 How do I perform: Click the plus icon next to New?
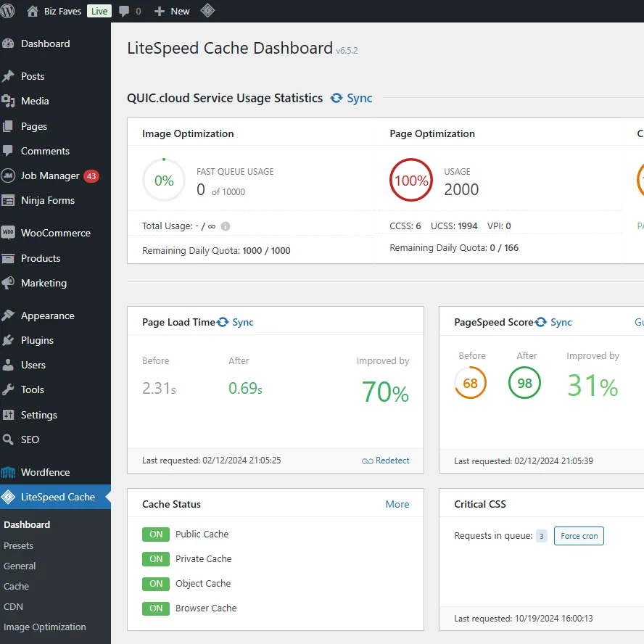click(160, 11)
